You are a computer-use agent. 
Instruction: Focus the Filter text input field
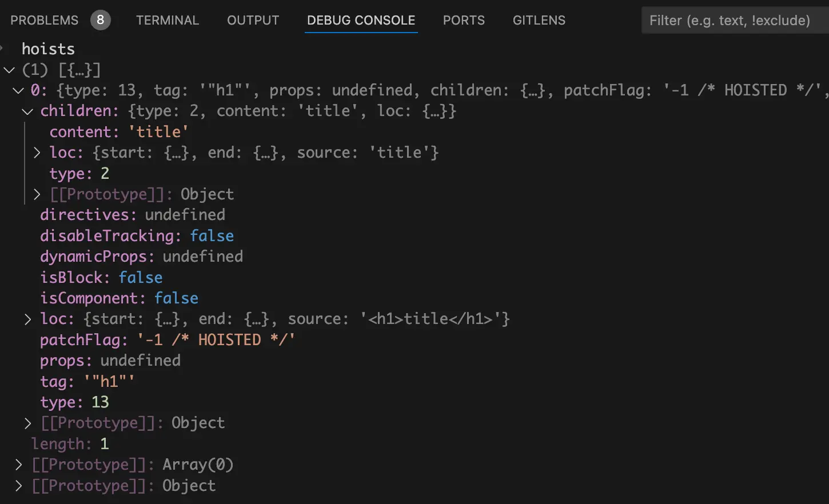[732, 21]
